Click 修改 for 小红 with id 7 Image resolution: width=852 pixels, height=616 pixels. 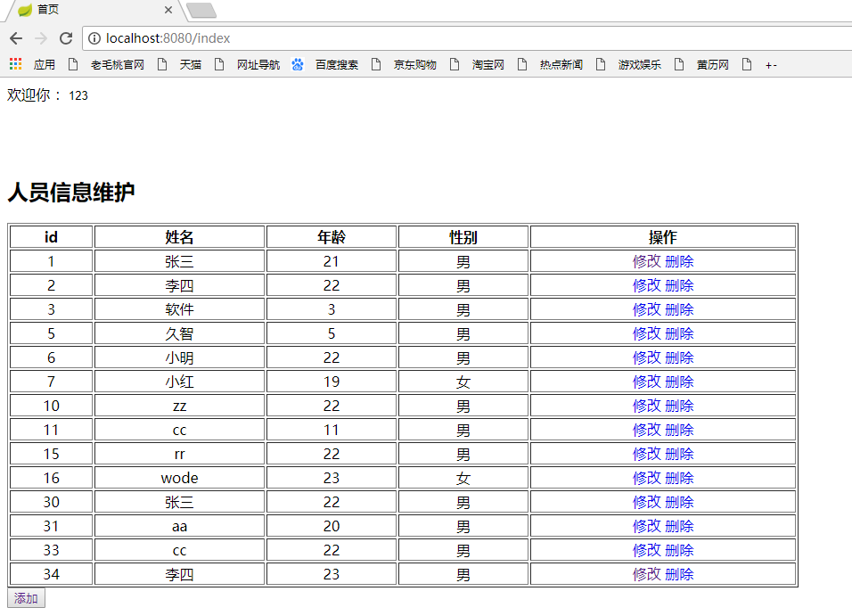tap(646, 382)
